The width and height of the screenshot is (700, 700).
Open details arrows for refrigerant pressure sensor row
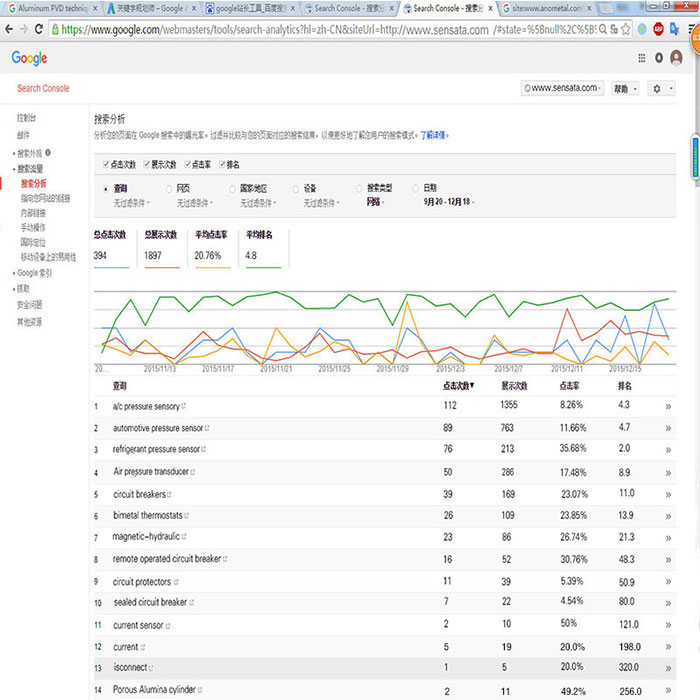668,450
